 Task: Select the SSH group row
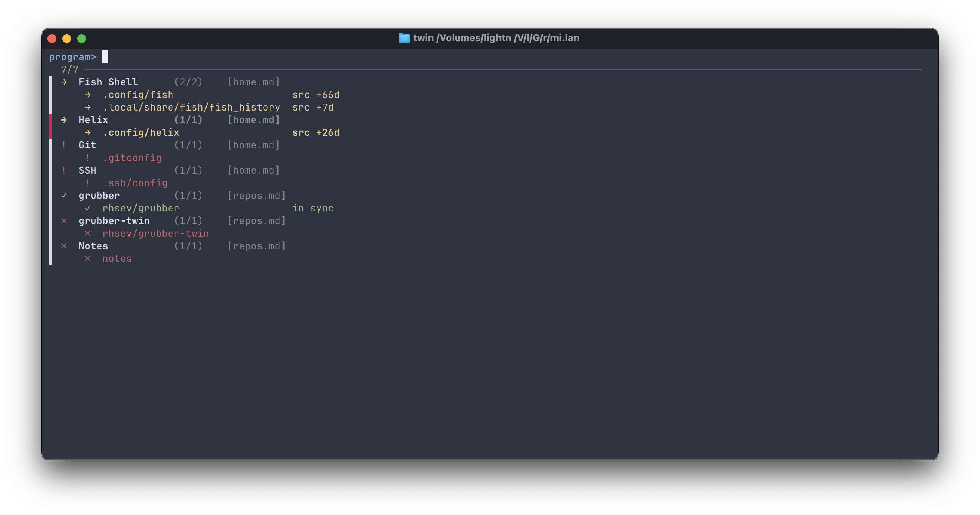coord(170,170)
